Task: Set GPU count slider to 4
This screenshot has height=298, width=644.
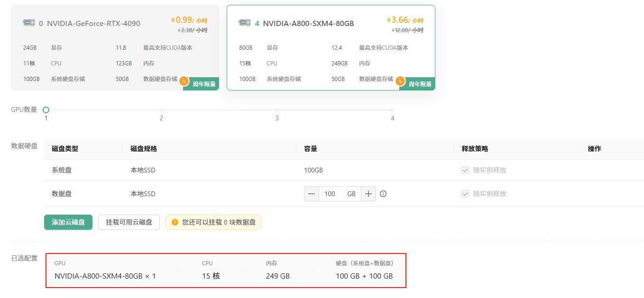Action: (393, 110)
